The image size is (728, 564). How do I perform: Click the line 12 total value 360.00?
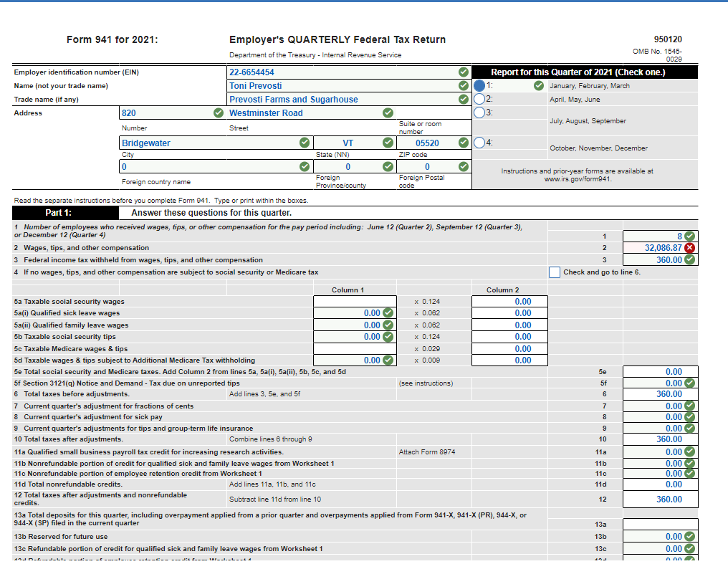[660, 499]
